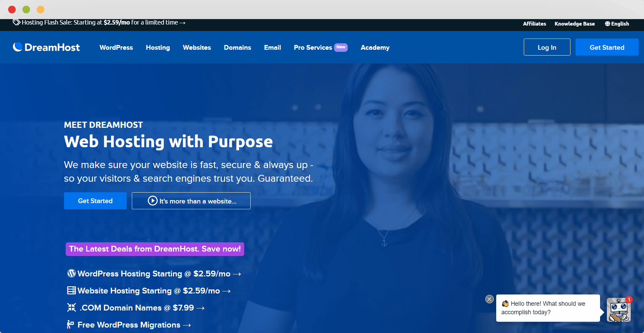Open the WordPress menu
This screenshot has width=644, height=333.
click(x=116, y=47)
